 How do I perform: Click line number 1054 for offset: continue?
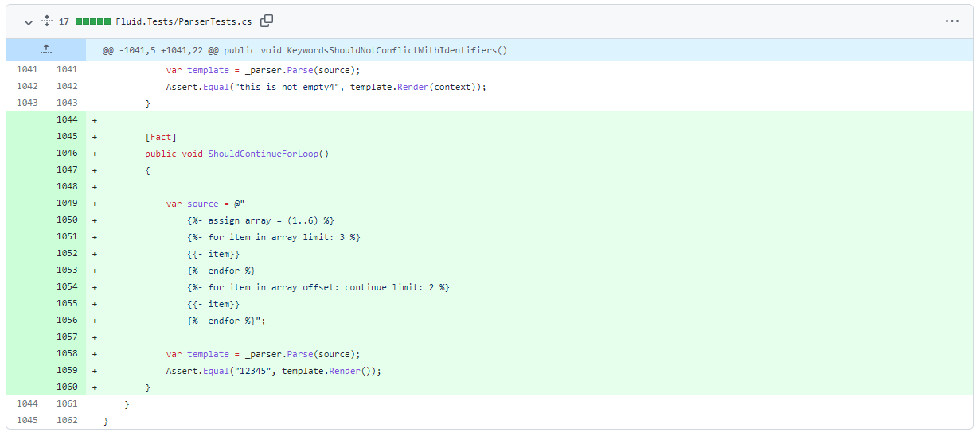click(67, 286)
